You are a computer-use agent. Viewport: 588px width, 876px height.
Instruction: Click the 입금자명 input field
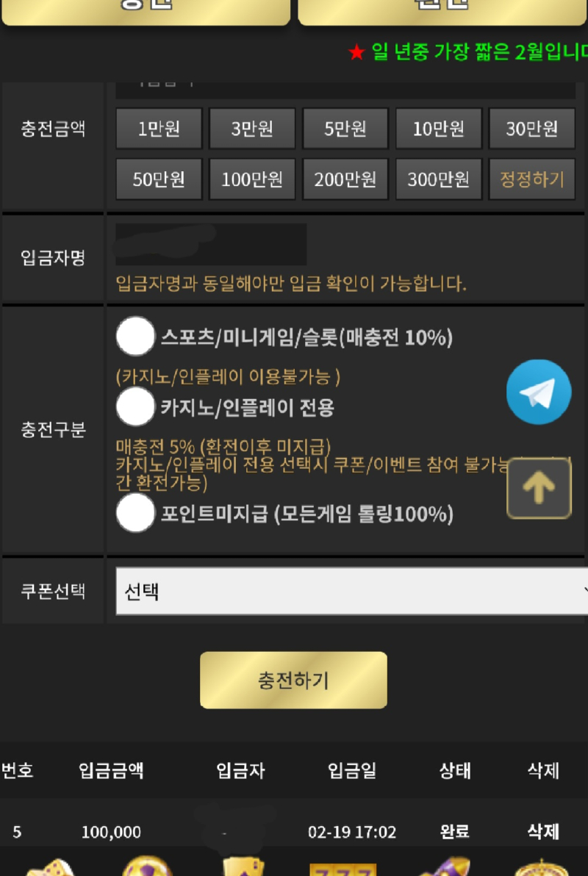(x=211, y=244)
